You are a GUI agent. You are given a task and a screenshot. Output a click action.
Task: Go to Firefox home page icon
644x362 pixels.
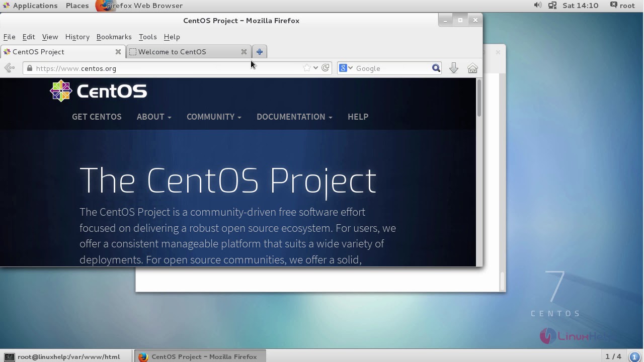click(x=472, y=68)
